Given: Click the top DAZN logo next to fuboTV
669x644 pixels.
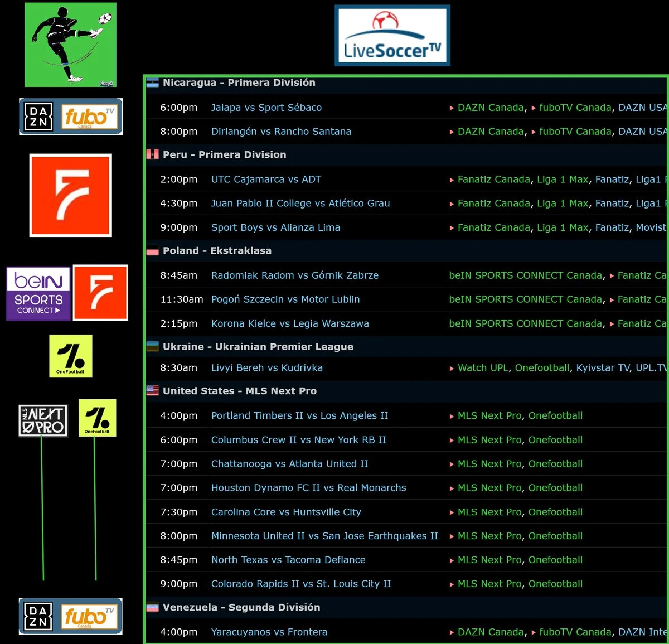Looking at the screenshot, I should tap(38, 117).
